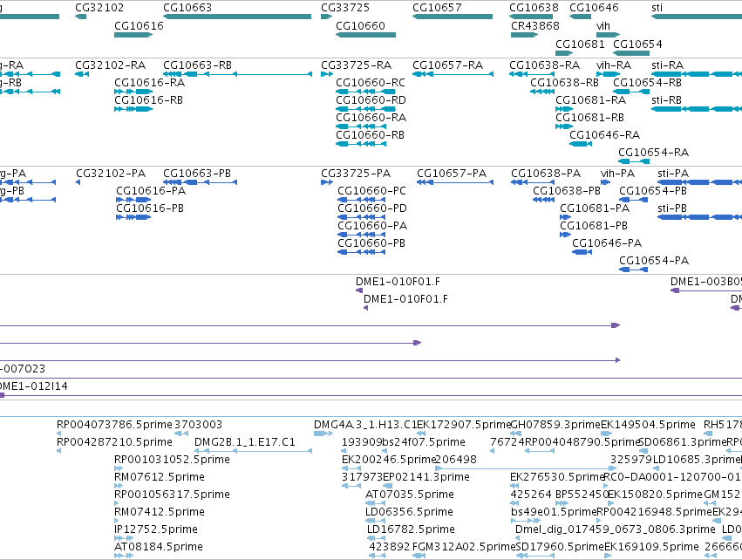742x560 pixels.
Task: Open protein CG10616-PA
Action: tap(151, 190)
